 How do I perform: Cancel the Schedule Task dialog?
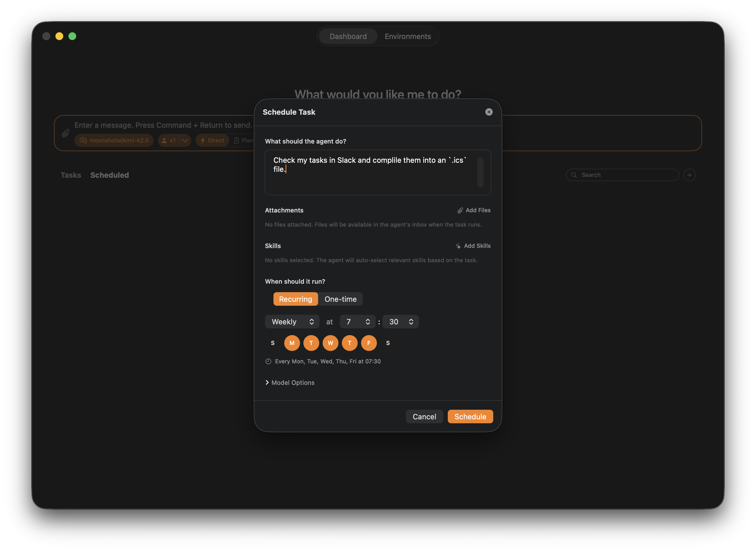(x=424, y=416)
